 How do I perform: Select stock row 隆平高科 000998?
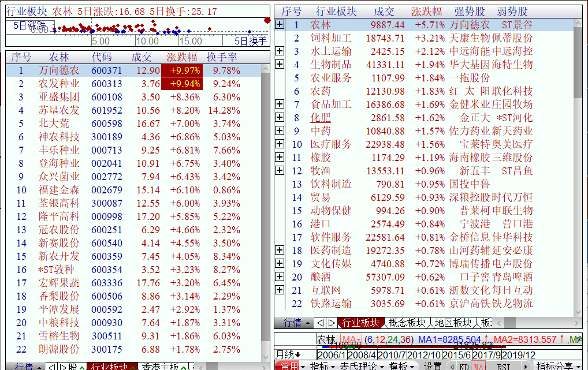point(133,216)
